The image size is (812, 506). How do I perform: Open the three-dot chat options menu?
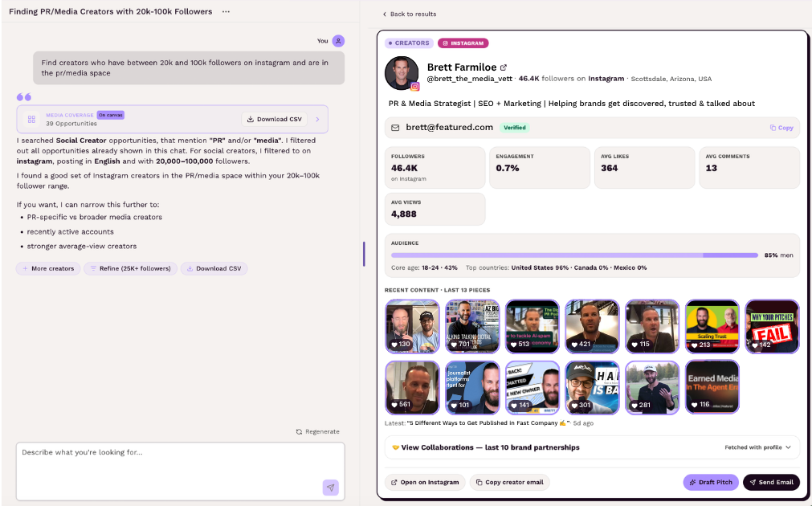click(x=226, y=11)
